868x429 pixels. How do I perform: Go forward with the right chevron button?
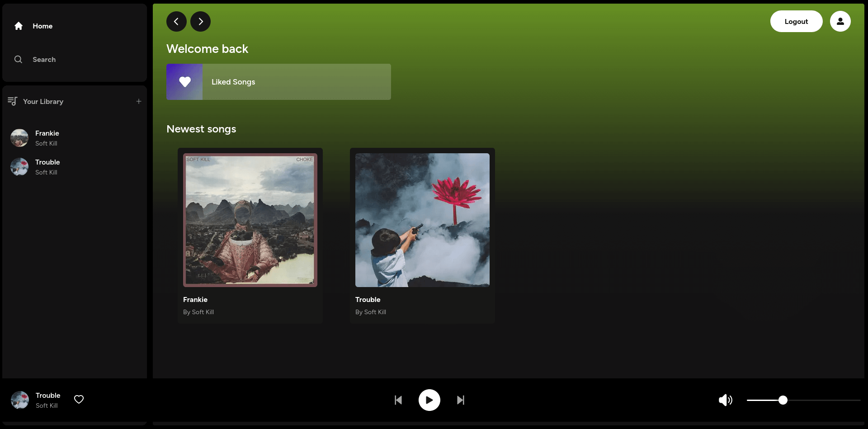point(200,21)
